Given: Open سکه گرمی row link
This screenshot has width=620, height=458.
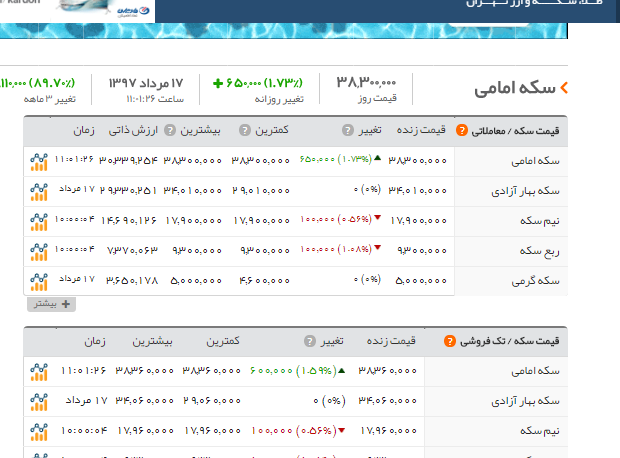Looking at the screenshot, I should pyautogui.click(x=535, y=281).
